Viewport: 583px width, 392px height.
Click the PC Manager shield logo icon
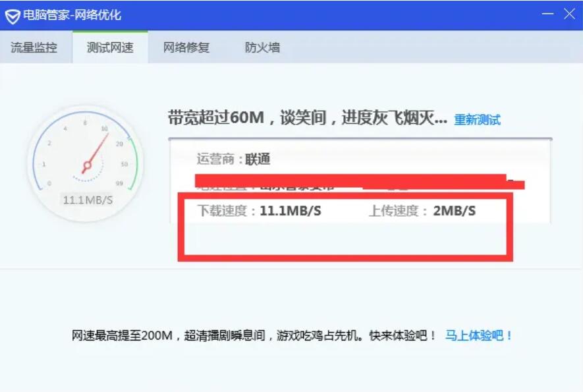(13, 16)
